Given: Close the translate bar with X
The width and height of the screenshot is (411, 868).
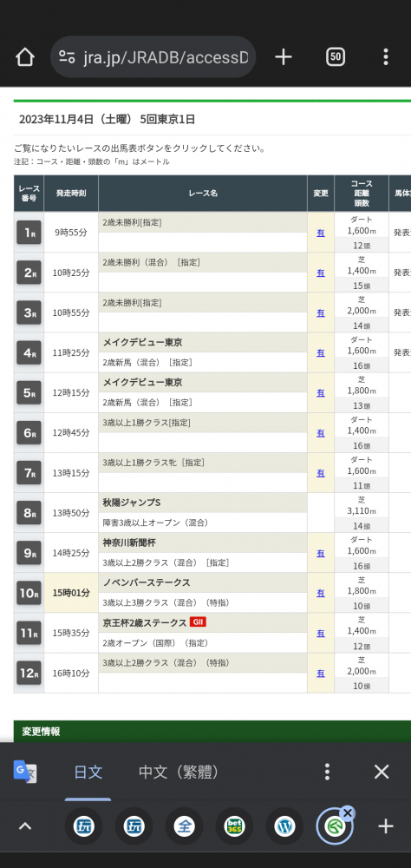Looking at the screenshot, I should (x=382, y=772).
